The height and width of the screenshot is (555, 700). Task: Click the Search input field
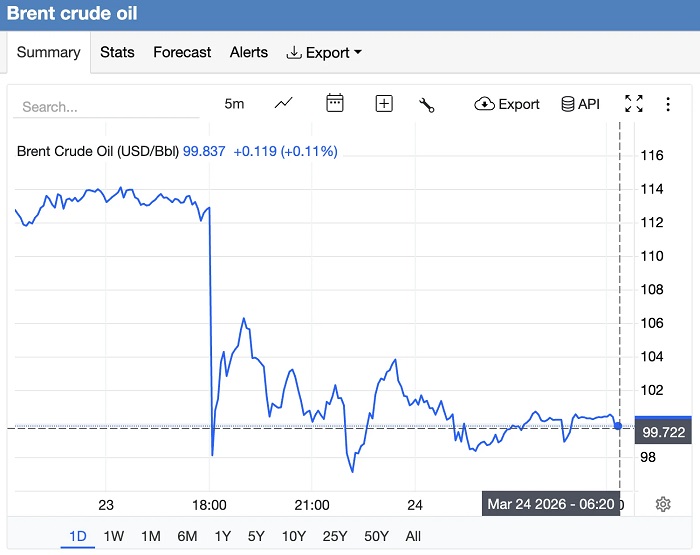tap(108, 106)
